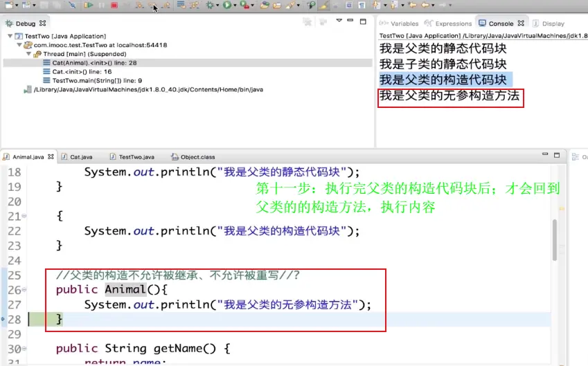
Task: Collapse code fold at line 21
Action: 24,216
